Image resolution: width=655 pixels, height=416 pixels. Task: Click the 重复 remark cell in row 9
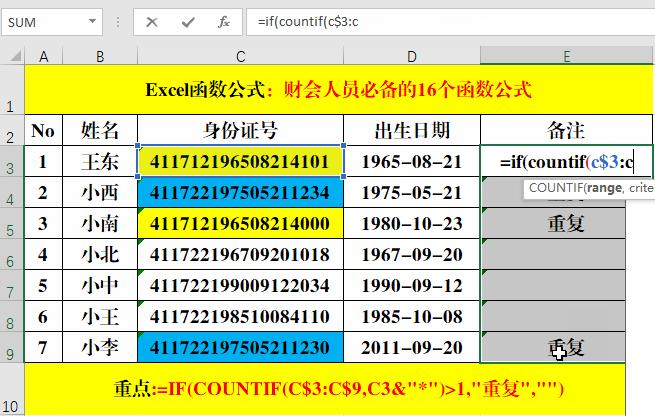coord(553,347)
